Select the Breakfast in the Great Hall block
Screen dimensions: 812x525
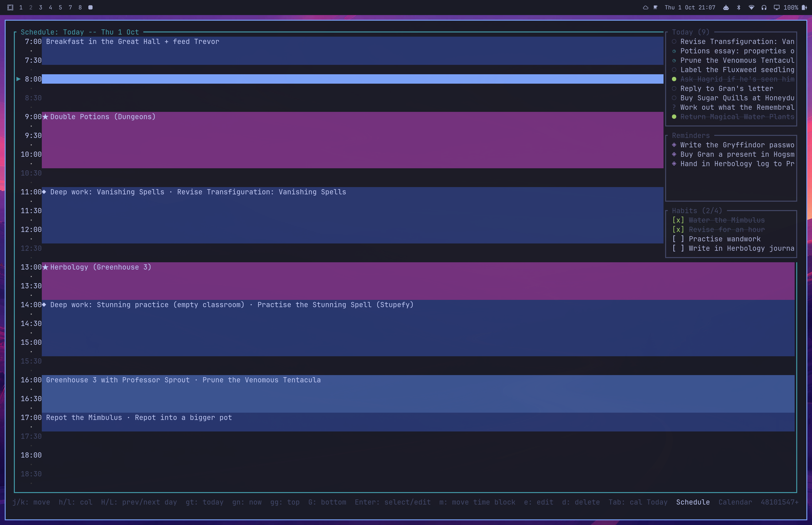352,51
